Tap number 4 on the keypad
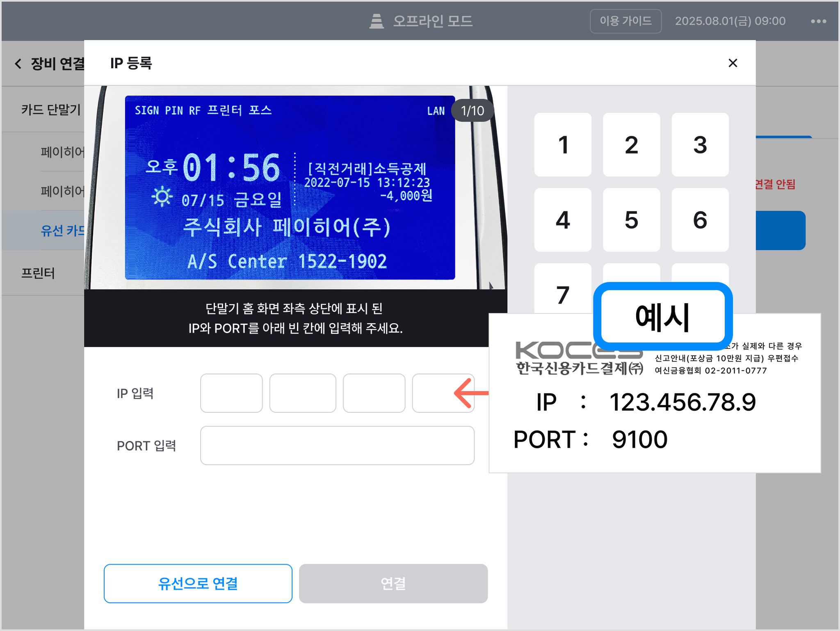840x631 pixels. point(563,220)
